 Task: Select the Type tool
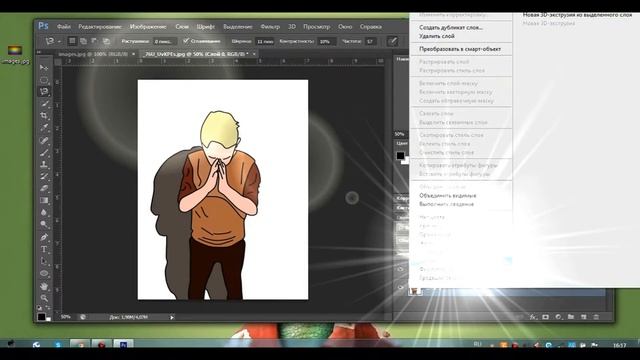tap(44, 249)
